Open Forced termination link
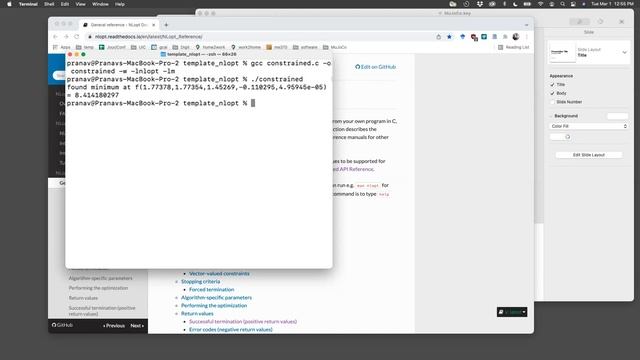The image size is (640, 360). pyautogui.click(x=211, y=289)
